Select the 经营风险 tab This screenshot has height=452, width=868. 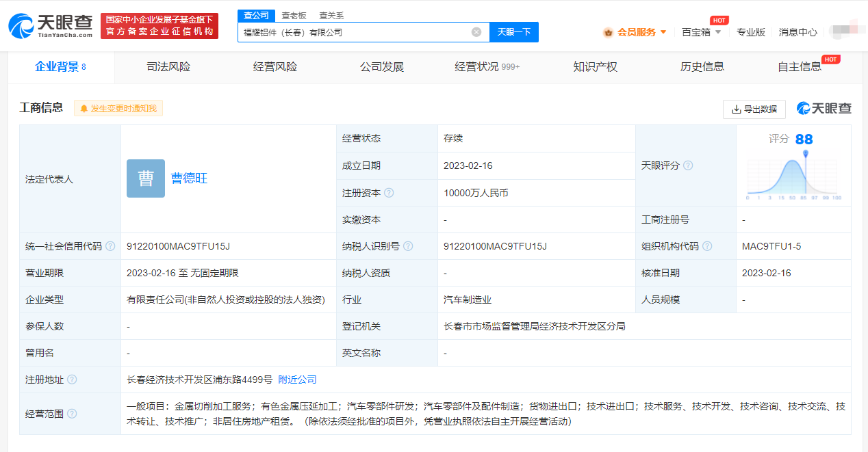[275, 67]
